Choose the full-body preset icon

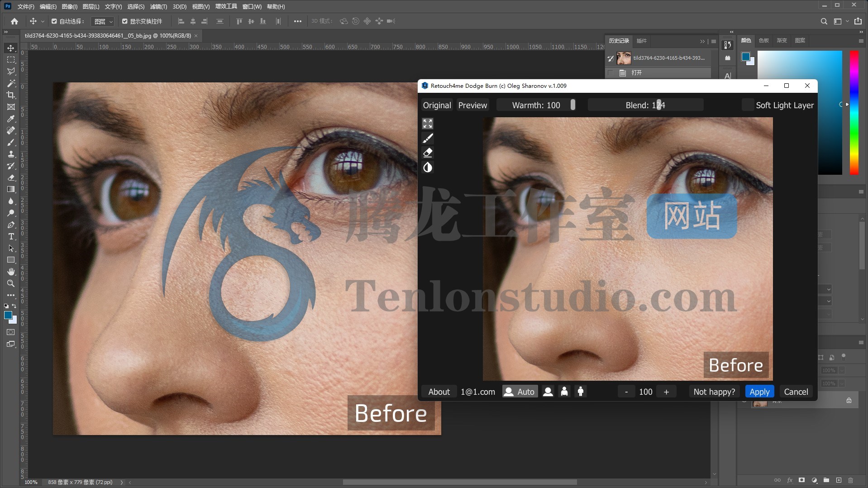point(581,392)
